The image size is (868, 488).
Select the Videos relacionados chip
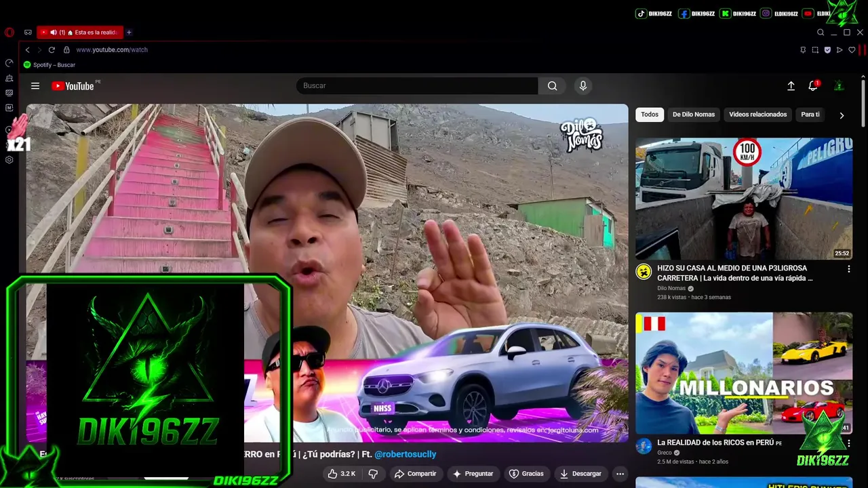point(758,115)
